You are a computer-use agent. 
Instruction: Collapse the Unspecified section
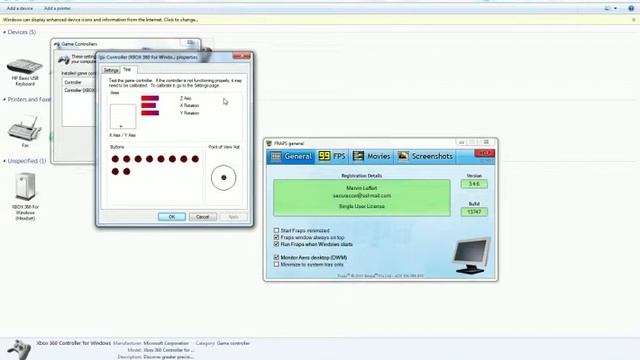(x=4, y=161)
